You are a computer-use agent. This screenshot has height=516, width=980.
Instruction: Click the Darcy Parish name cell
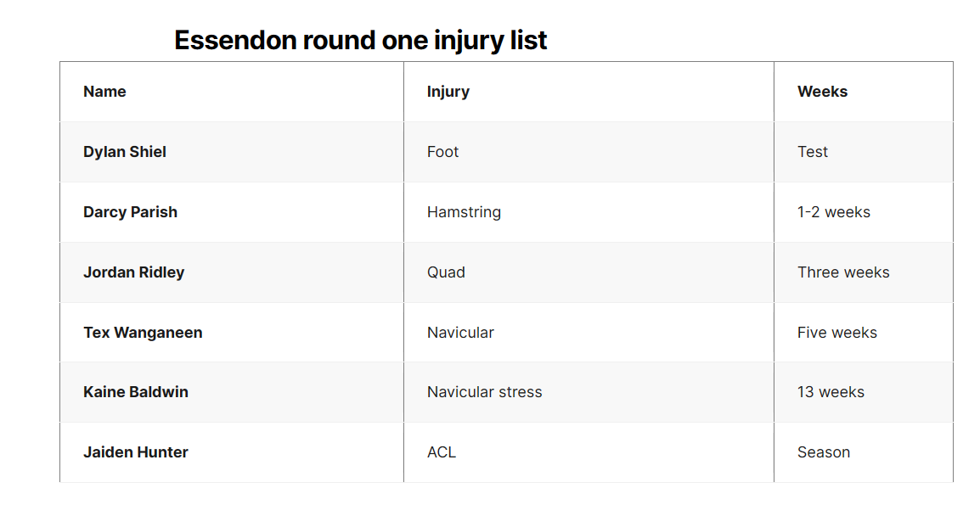click(232, 212)
